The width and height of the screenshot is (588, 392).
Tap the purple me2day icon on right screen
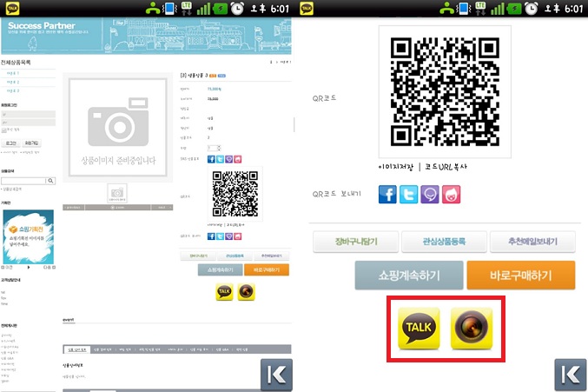coord(430,195)
